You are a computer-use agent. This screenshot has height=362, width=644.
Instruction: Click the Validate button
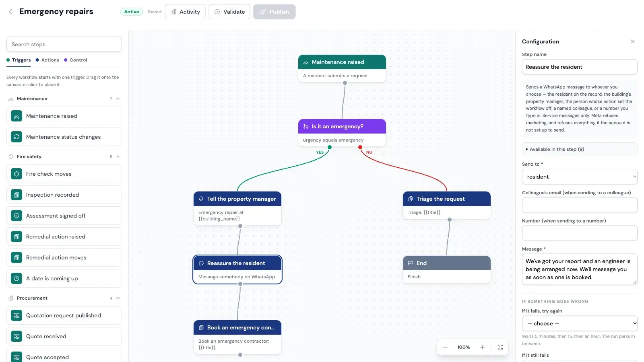pyautogui.click(x=229, y=12)
